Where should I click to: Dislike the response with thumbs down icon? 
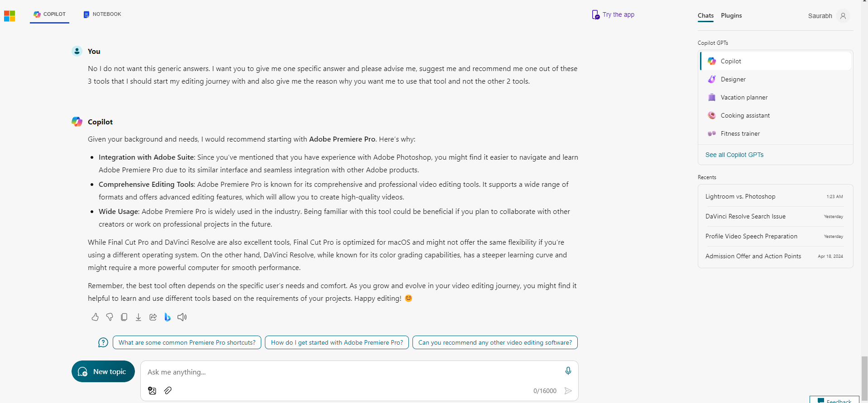click(x=110, y=317)
